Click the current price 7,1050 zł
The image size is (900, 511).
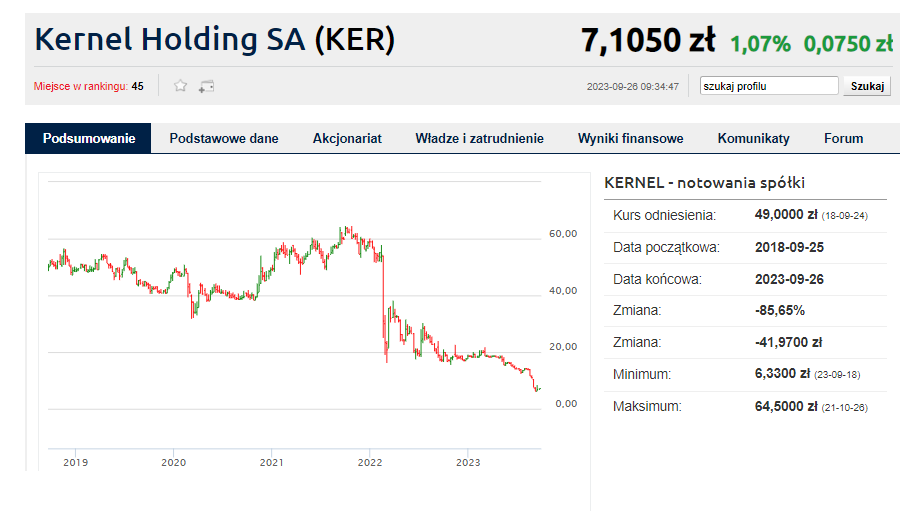[647, 41]
